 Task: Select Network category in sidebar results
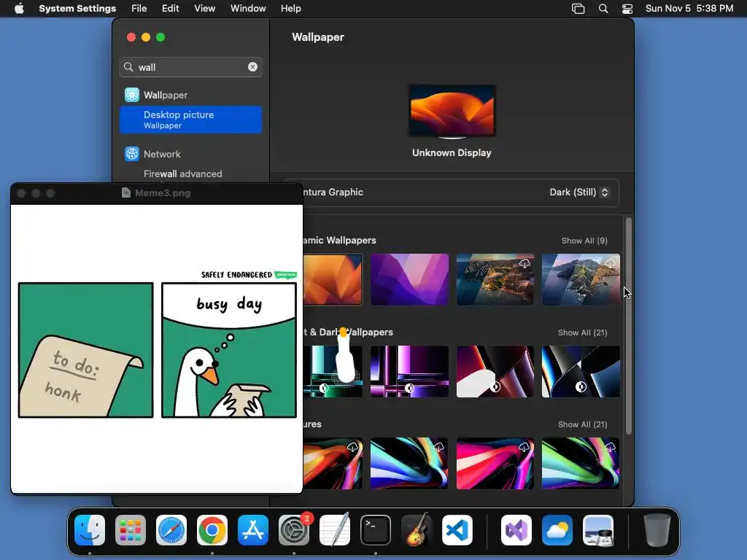point(190,154)
